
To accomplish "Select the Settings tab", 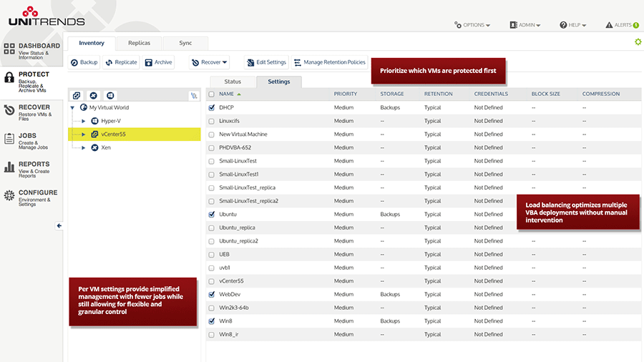I will (279, 82).
